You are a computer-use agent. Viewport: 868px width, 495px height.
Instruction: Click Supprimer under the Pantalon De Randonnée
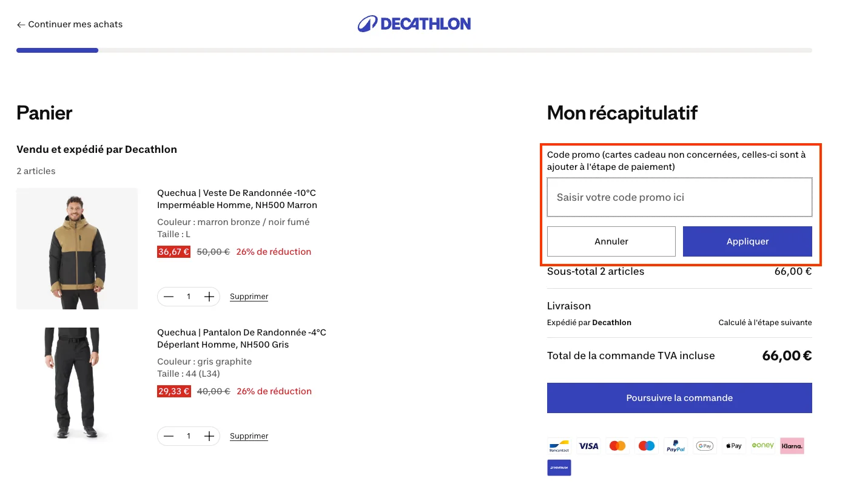[x=249, y=436]
